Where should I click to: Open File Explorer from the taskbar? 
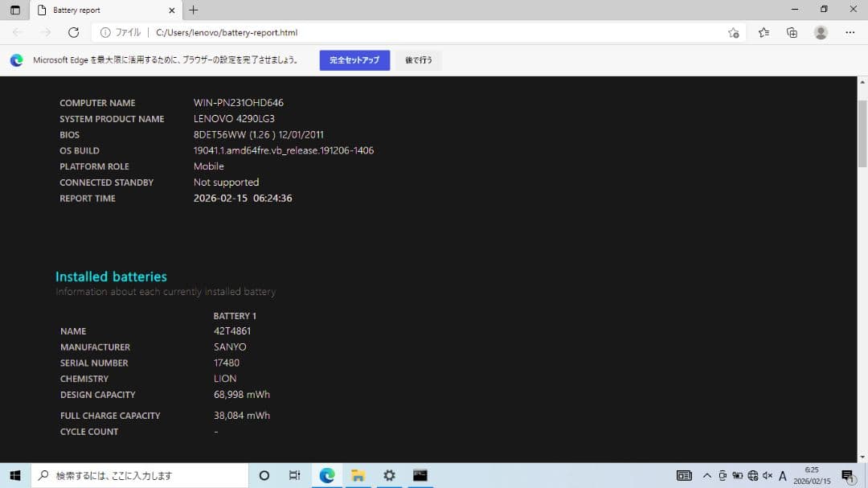(358, 475)
